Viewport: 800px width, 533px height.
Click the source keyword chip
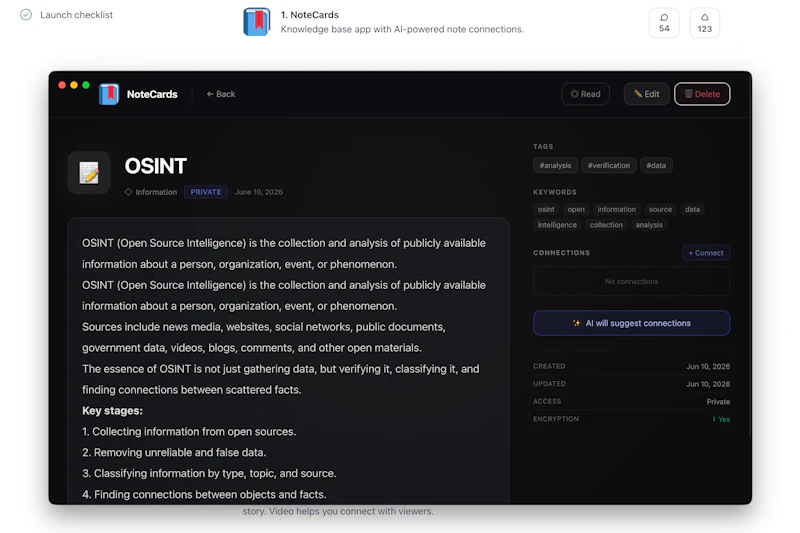pos(660,209)
